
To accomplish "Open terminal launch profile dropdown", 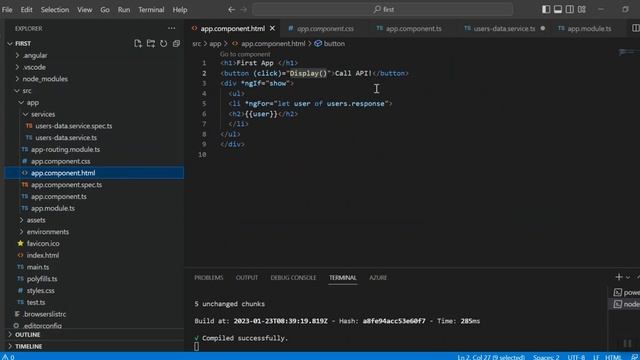I will pos(628,278).
